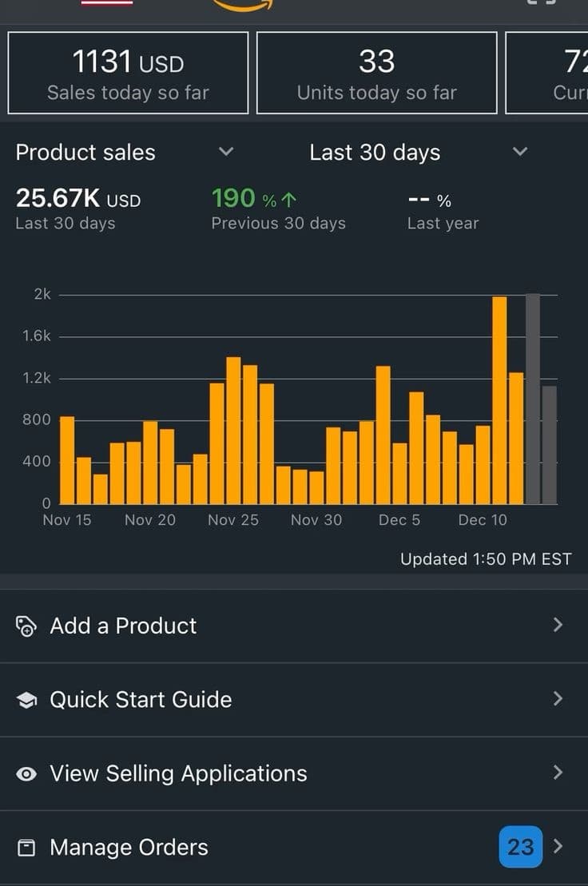Tap the Amazon smile logo at top

(x=243, y=6)
